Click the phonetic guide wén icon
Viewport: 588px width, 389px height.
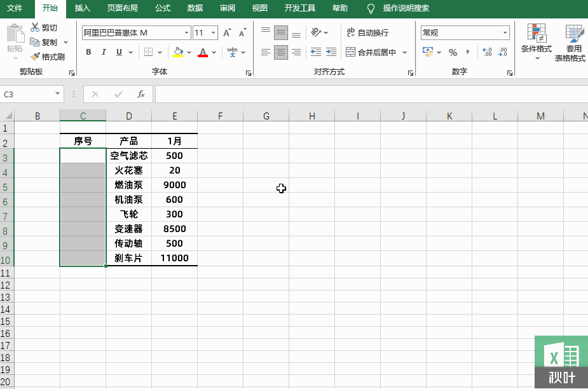(232, 52)
